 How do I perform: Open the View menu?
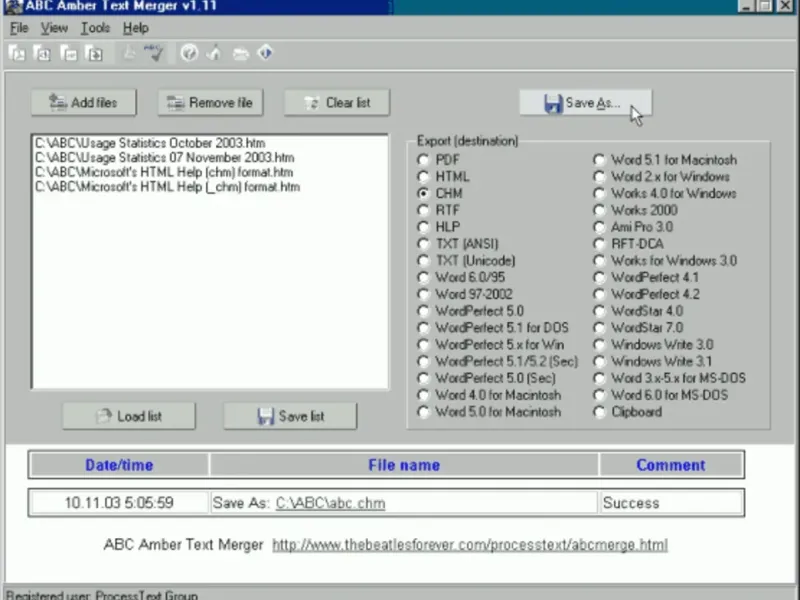pos(54,28)
